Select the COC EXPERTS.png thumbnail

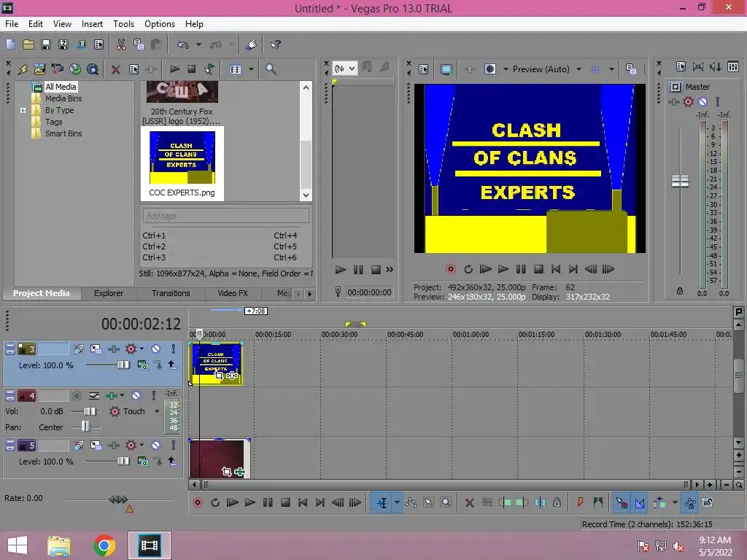pos(182,164)
